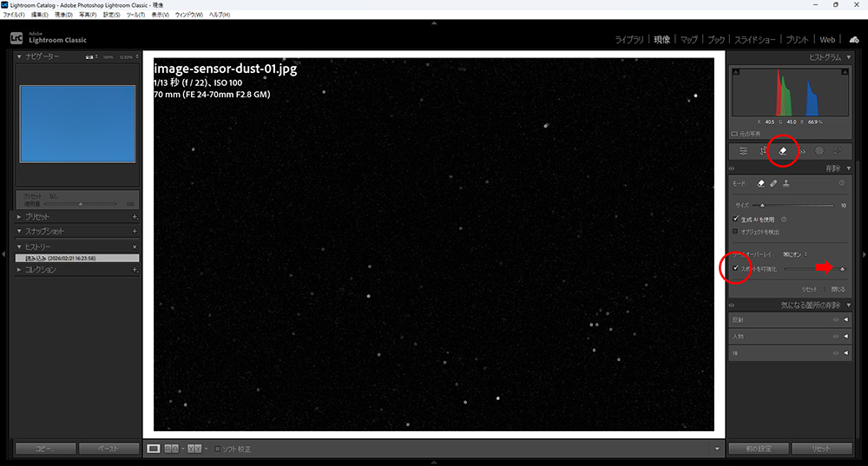The width and height of the screenshot is (868, 466).
Task: Toggle the 生成 AI を使用 checkbox
Action: click(x=736, y=219)
